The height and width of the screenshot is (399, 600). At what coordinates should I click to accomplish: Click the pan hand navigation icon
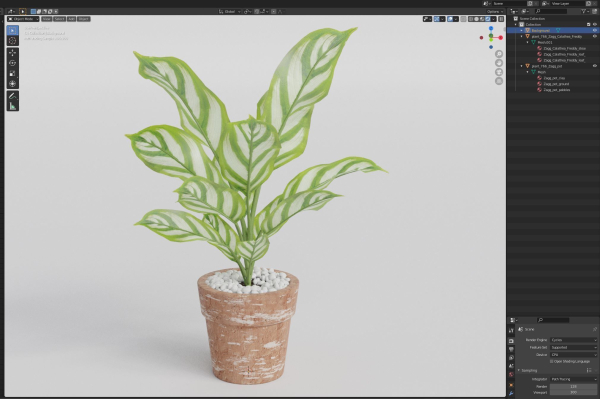pyautogui.click(x=499, y=63)
